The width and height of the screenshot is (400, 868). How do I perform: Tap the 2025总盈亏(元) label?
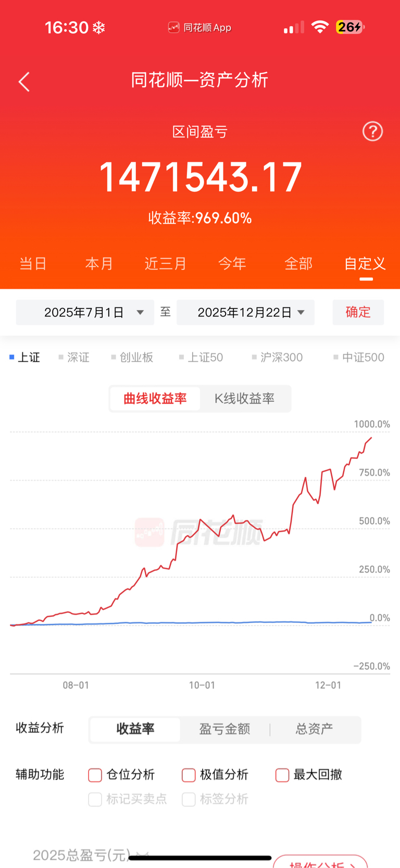81,855
